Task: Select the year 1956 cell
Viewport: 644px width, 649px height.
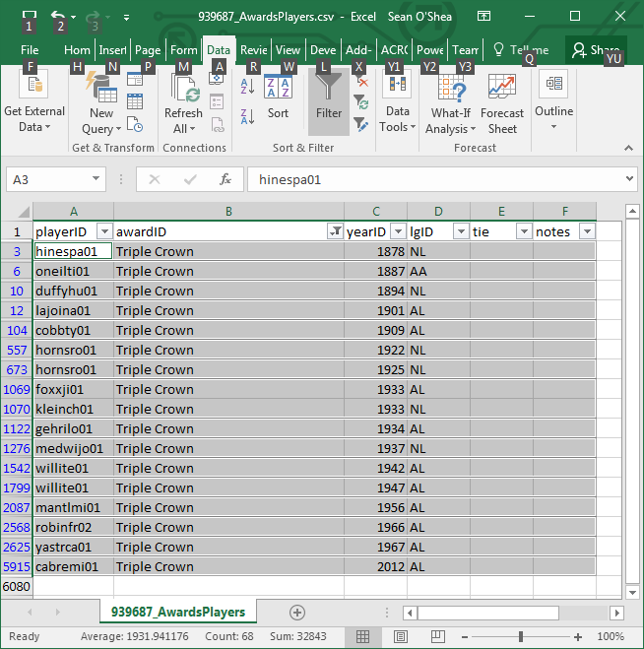Action: pos(375,507)
